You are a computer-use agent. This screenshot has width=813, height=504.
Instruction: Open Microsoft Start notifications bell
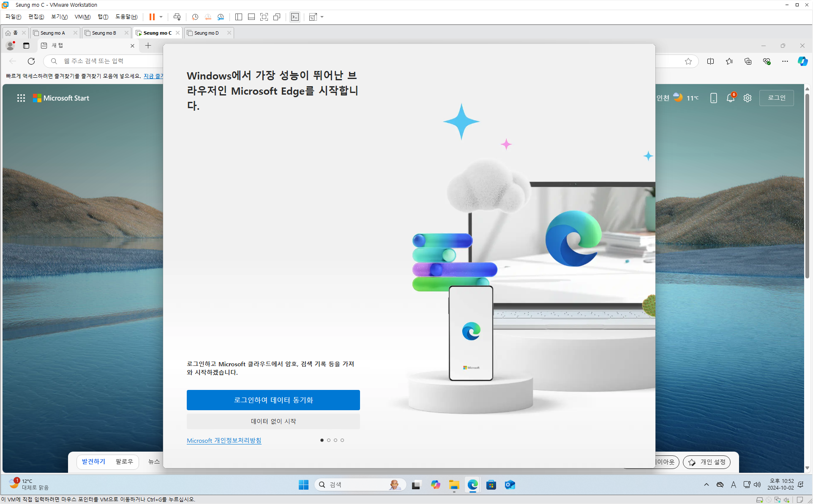pos(730,98)
